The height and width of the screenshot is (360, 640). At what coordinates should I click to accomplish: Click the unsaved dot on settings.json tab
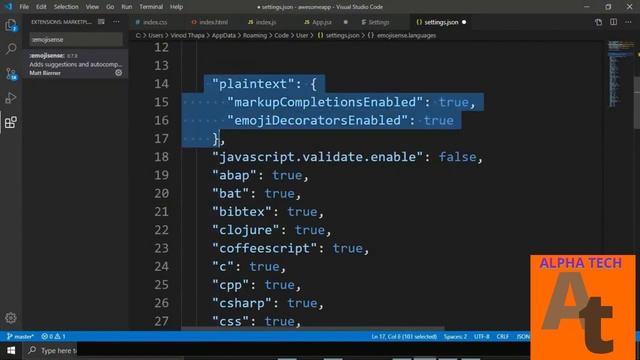coord(464,22)
